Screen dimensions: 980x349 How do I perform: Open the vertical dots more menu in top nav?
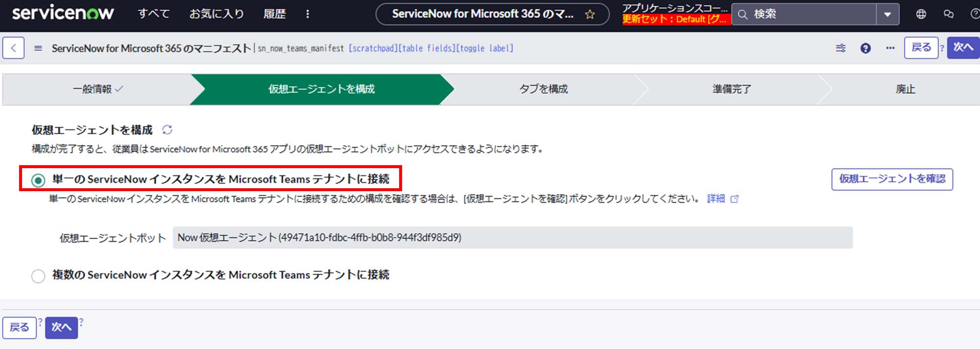[x=308, y=14]
